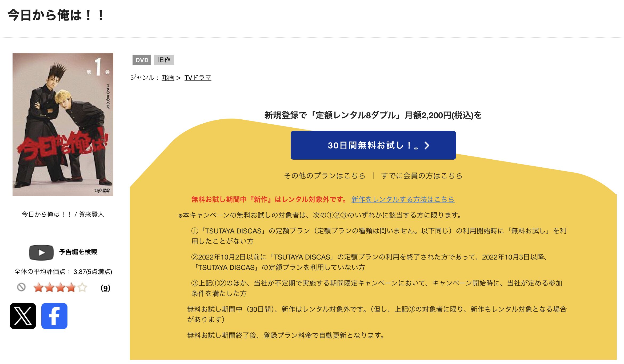This screenshot has width=624, height=364.
Task: Select the TVドラマ breadcrumb entry
Action: point(197,78)
